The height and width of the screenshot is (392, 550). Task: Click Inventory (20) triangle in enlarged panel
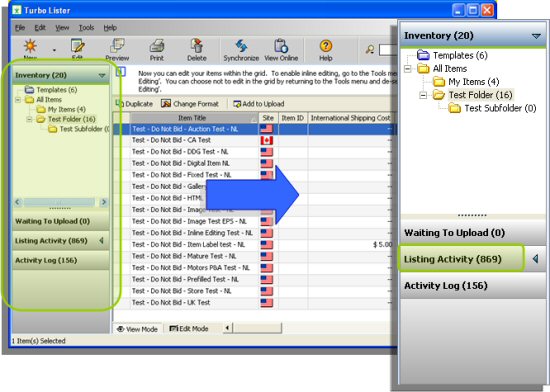pos(536,36)
